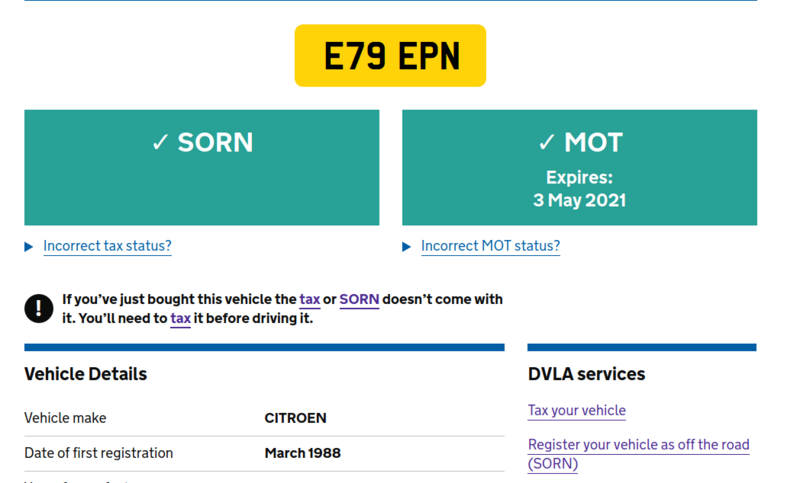This screenshot has width=800, height=483.
Task: Click the checkmark icon beside MOT
Action: pyautogui.click(x=546, y=143)
